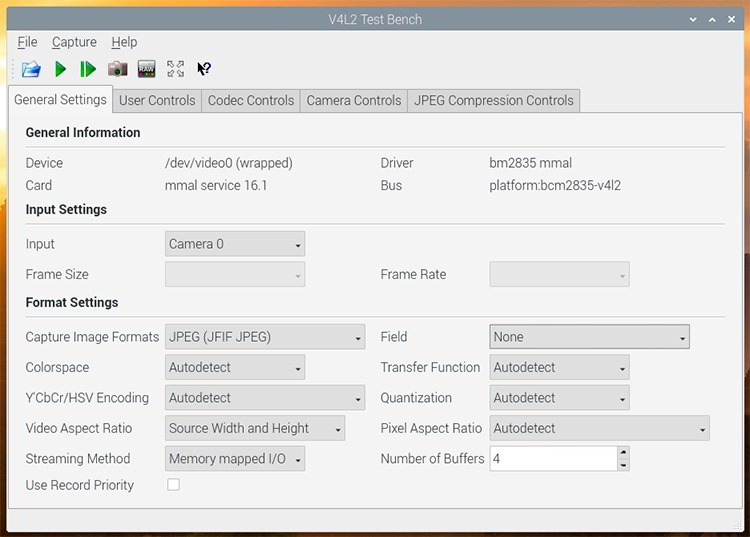Image resolution: width=750 pixels, height=537 pixels.
Task: Expand the Input dropdown showing Camera 0
Action: coord(235,244)
